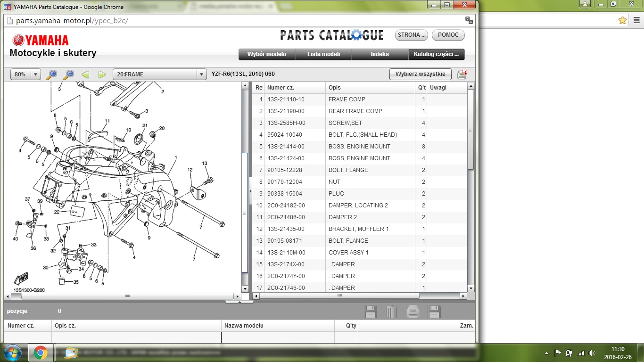The height and width of the screenshot is (362, 644).
Task: Open the Indeks tab
Action: click(380, 54)
